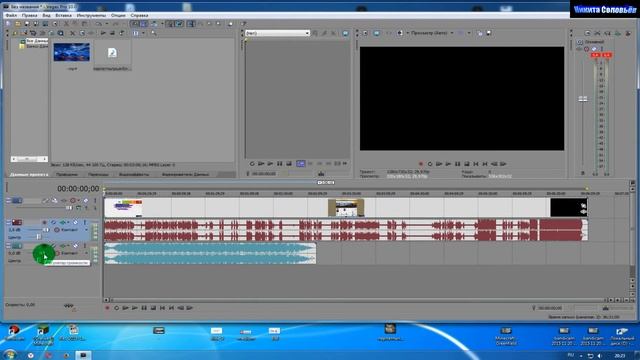Click the video track Track FX icon
This screenshot has width=640, height=360.
click(x=64, y=200)
